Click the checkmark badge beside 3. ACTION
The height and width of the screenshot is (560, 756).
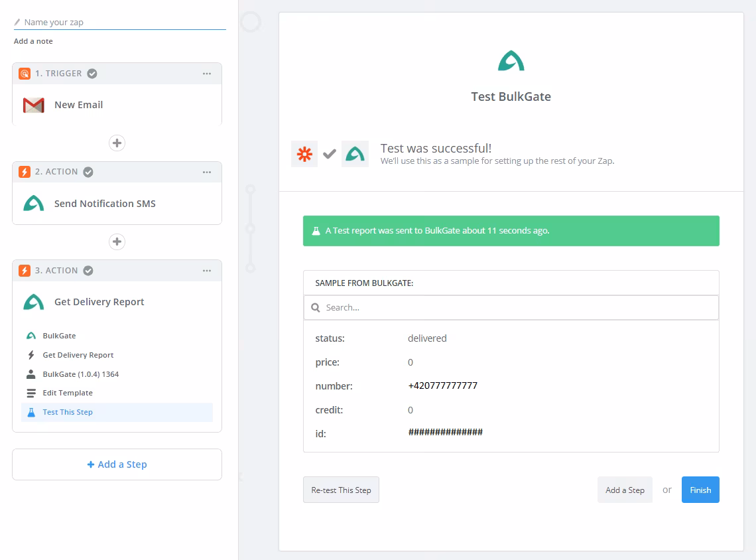pyautogui.click(x=88, y=271)
